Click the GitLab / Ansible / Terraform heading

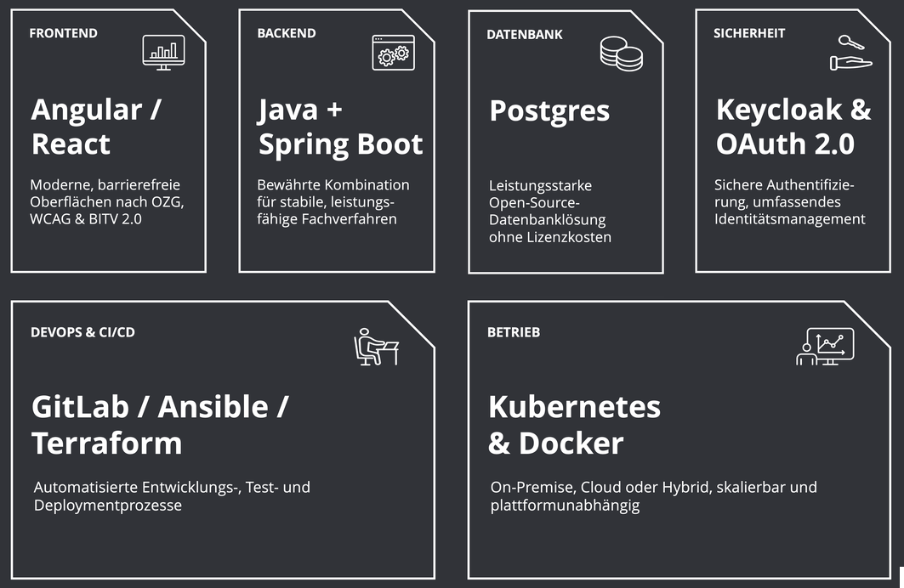click(x=160, y=425)
